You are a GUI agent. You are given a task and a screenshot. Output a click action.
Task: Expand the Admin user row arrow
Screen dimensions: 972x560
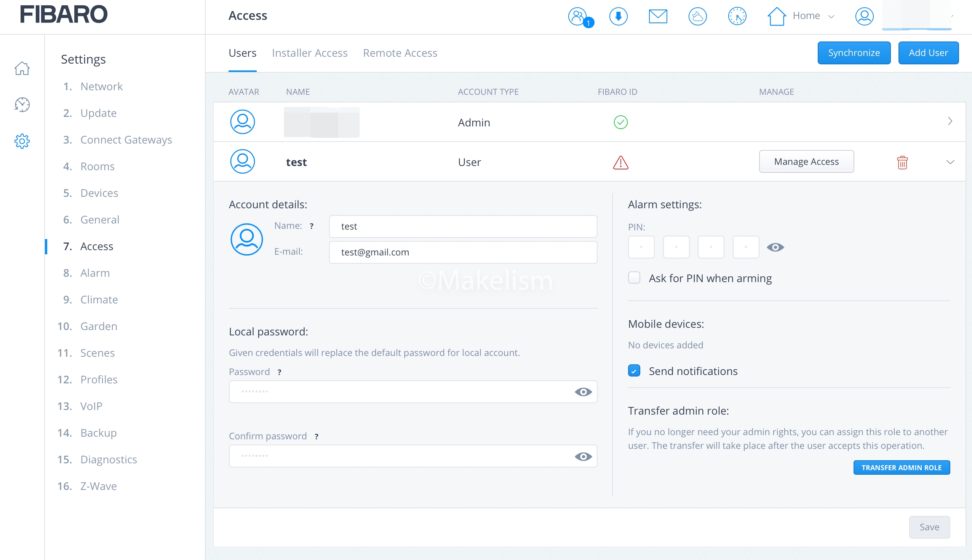click(x=950, y=121)
